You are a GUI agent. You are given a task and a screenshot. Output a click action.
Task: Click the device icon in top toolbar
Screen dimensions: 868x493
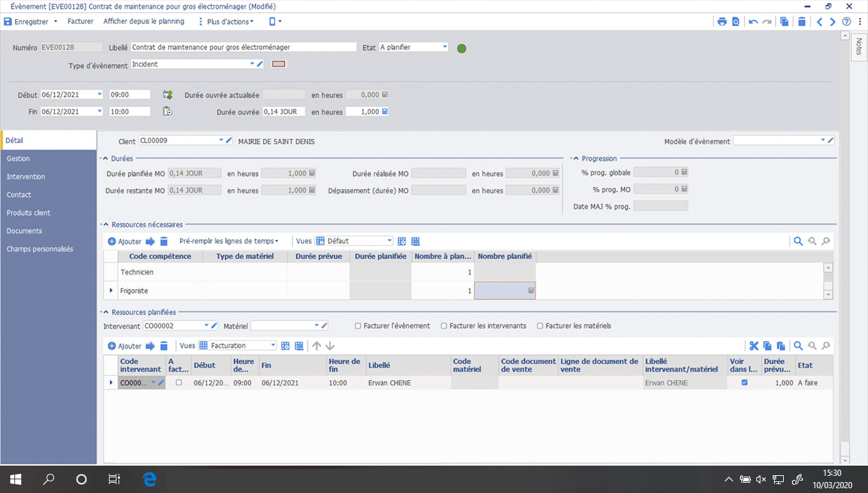(x=272, y=21)
